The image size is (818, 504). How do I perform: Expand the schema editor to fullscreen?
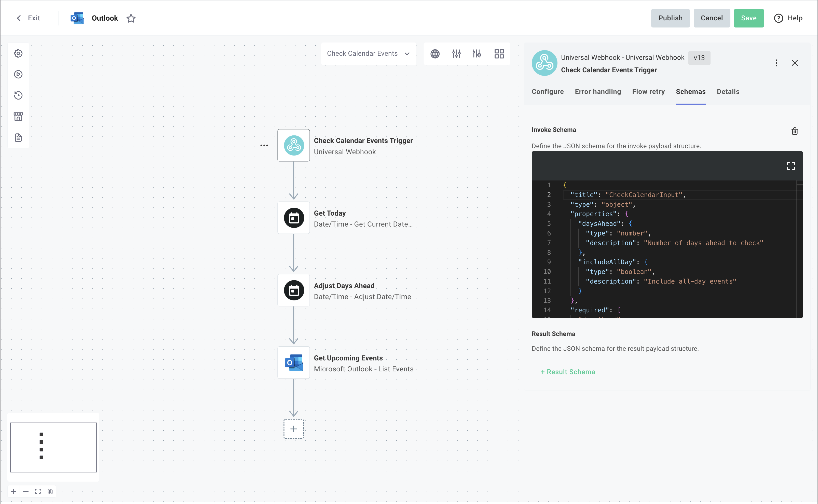[791, 166]
